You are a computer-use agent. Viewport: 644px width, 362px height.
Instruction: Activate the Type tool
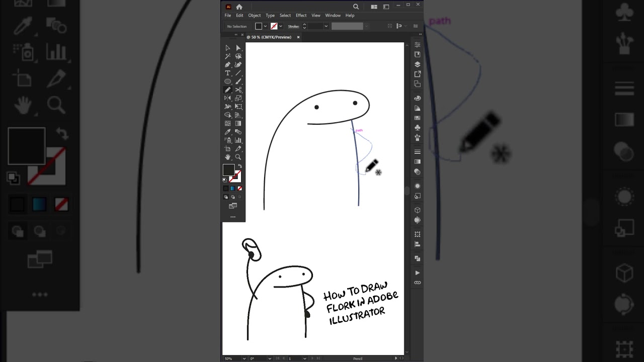pyautogui.click(x=228, y=73)
